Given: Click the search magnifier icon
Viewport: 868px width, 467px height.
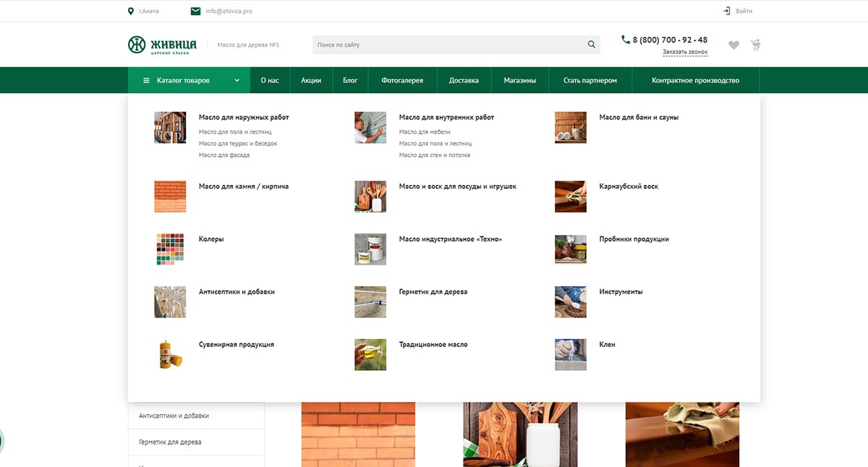Looking at the screenshot, I should pos(592,45).
